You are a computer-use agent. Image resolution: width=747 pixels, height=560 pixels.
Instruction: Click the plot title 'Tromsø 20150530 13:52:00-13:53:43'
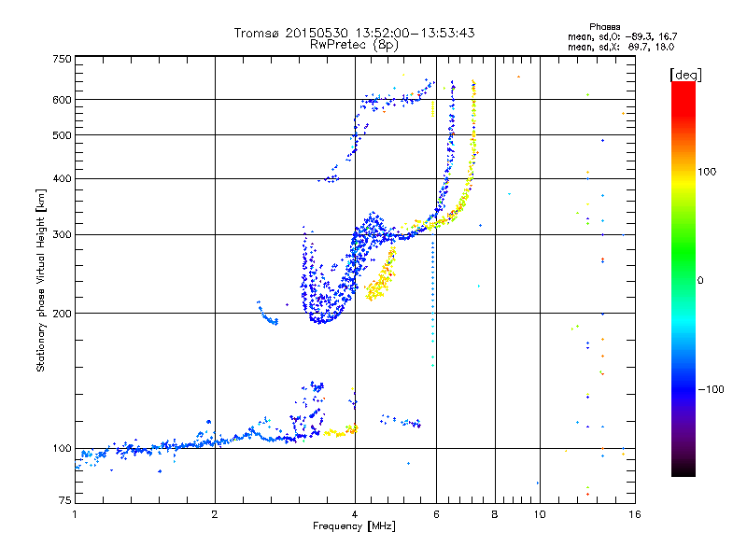[x=354, y=33]
